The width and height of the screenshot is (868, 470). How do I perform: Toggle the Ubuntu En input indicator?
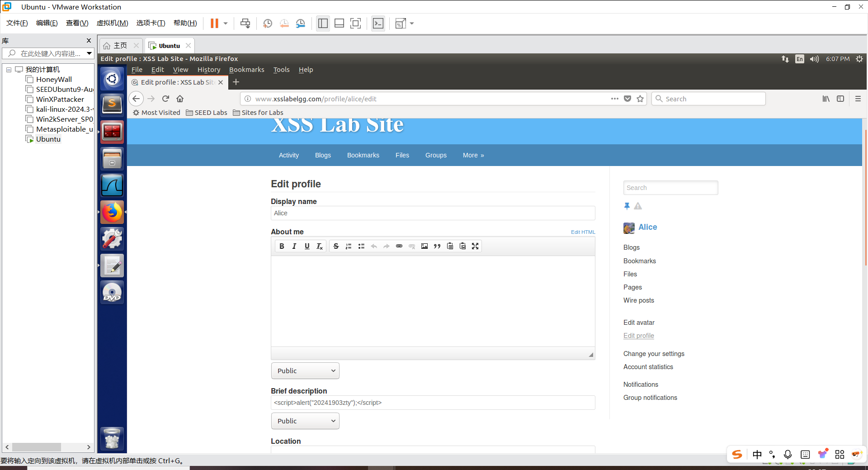pos(800,59)
